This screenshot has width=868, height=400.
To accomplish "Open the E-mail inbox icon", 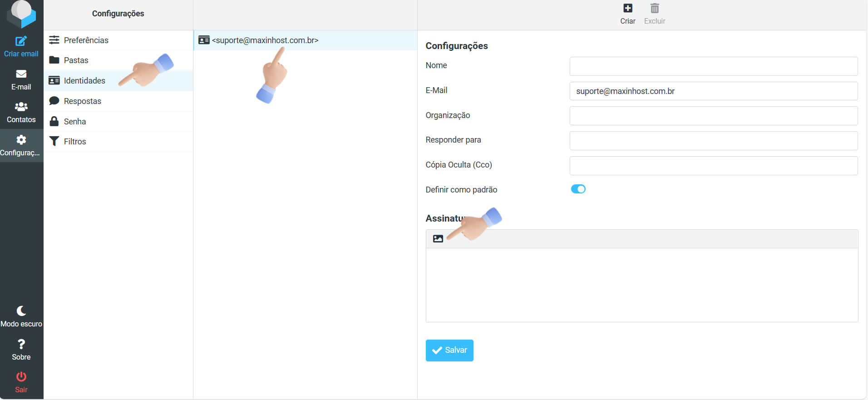I will tap(21, 74).
